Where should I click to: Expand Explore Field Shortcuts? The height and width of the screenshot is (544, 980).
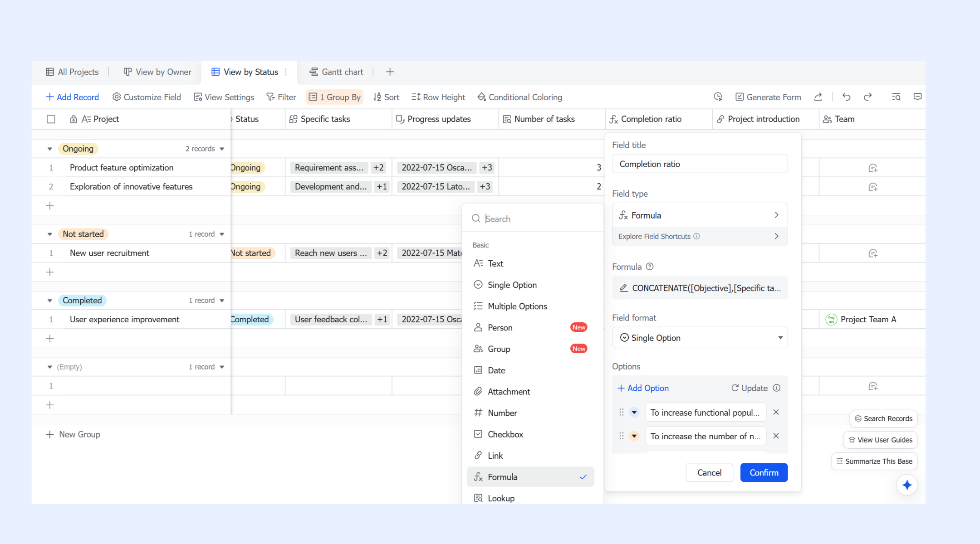click(x=700, y=236)
